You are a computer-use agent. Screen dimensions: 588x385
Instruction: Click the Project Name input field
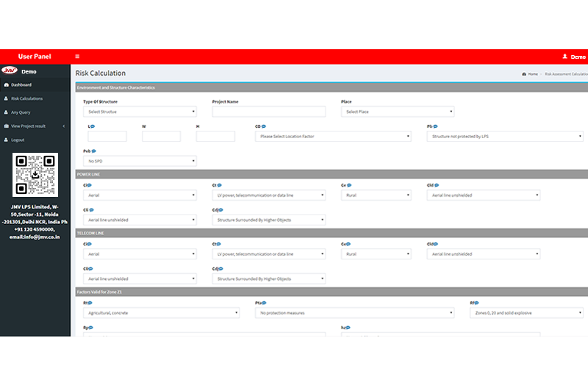click(269, 112)
